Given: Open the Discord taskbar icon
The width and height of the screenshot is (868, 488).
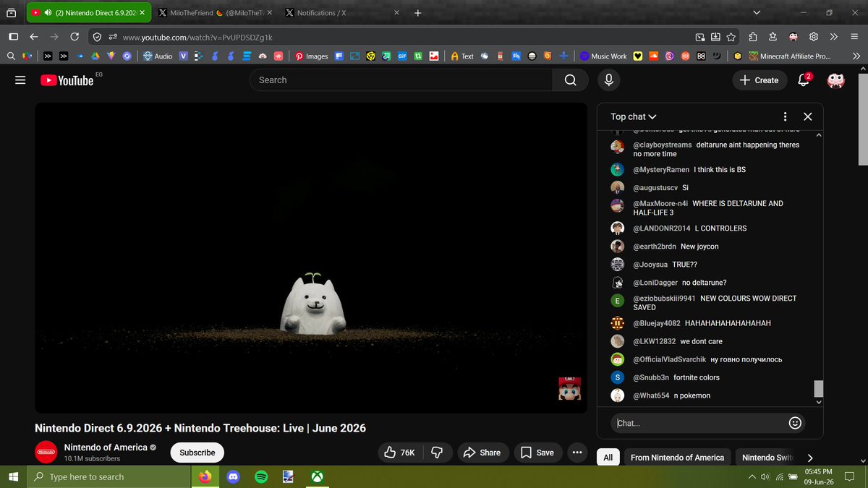Looking at the screenshot, I should coord(233,476).
